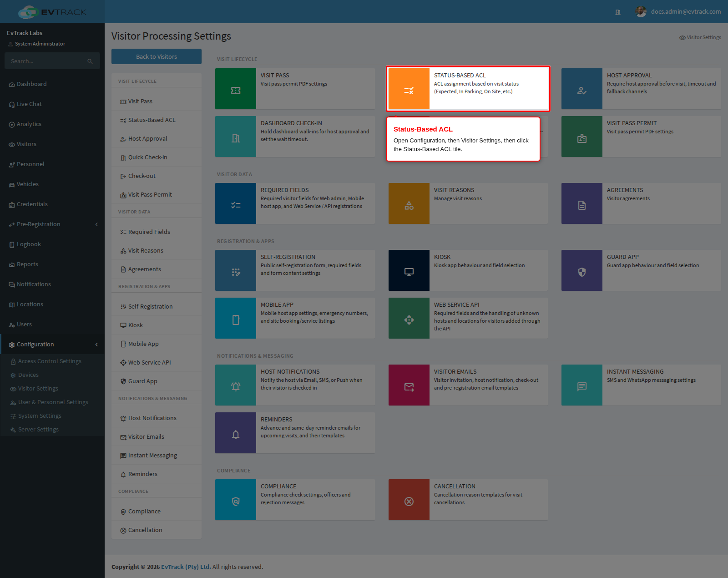The width and height of the screenshot is (728, 578).
Task: Open the Visitor Emails envelope icon tile
Action: (409, 385)
